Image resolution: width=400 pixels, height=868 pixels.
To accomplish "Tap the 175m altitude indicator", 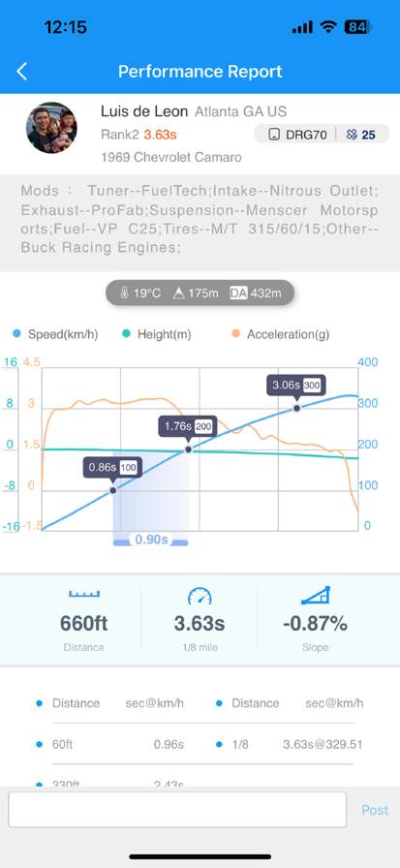I will pos(196,293).
